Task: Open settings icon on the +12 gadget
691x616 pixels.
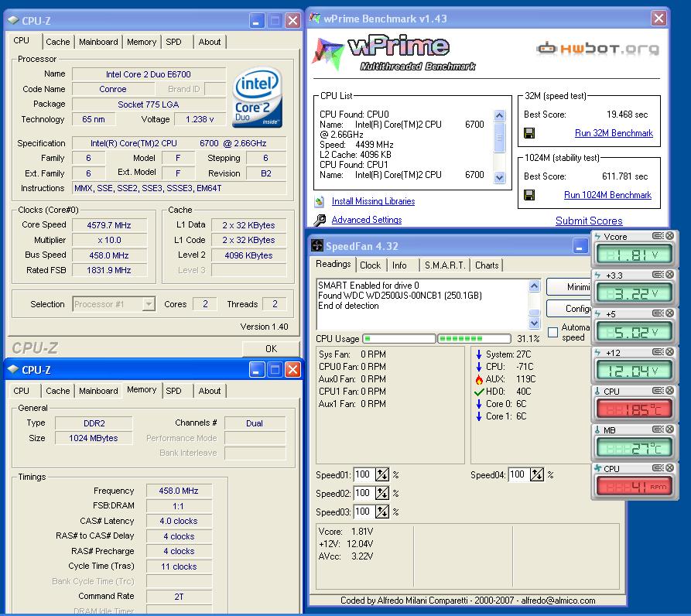Action: click(x=658, y=352)
